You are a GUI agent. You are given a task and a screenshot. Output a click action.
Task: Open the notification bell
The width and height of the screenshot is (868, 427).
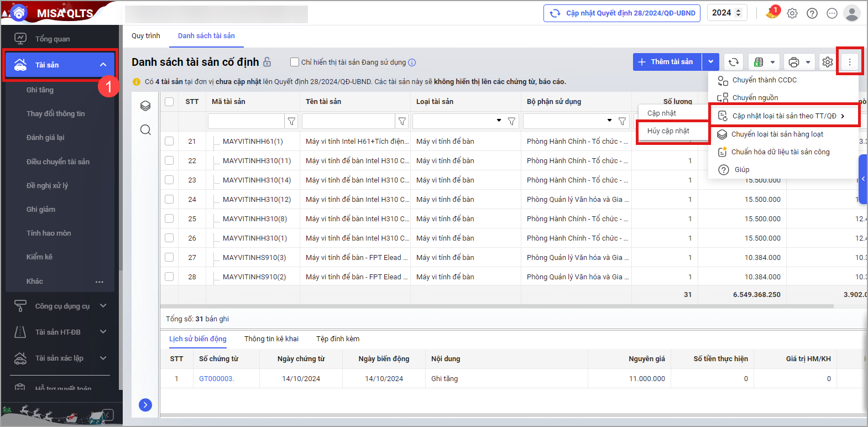(x=772, y=13)
